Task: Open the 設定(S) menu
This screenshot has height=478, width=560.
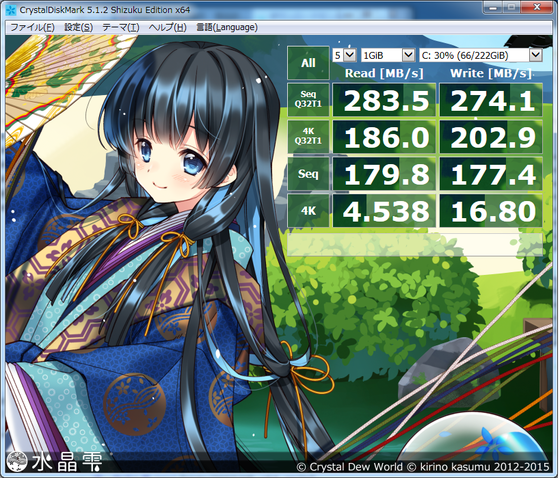Action: 78,27
